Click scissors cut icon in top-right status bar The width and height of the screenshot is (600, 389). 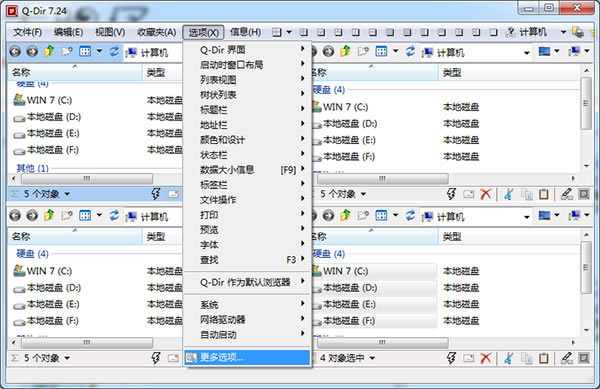point(509,194)
